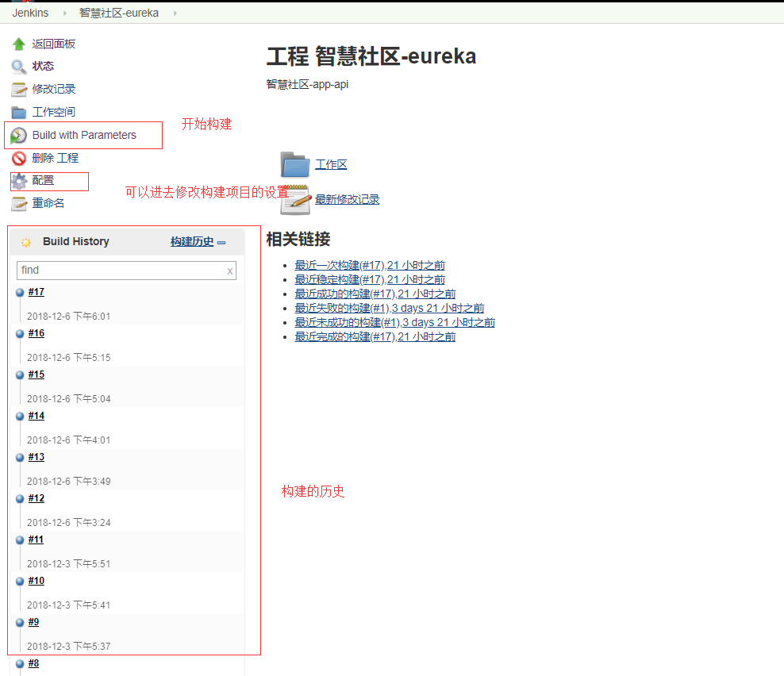The image size is (784, 676).
Task: Click the notepad 重命名 icon
Action: (x=19, y=203)
